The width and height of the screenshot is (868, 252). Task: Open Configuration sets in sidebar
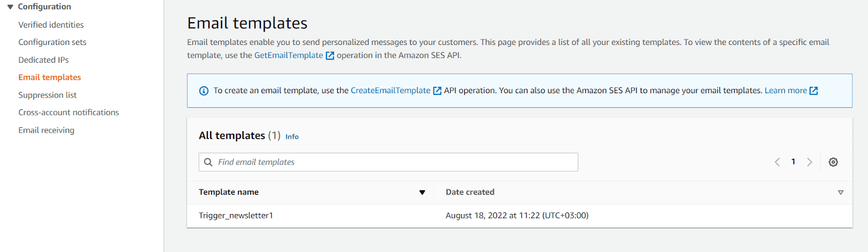click(x=52, y=42)
